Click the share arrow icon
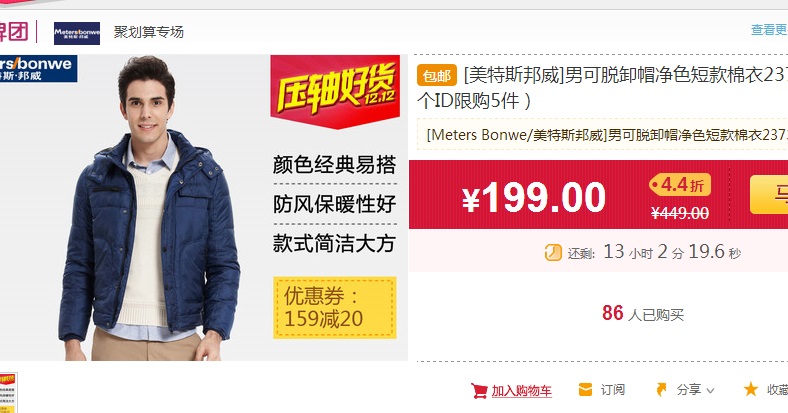Viewport: 788px width, 413px height. (x=662, y=389)
